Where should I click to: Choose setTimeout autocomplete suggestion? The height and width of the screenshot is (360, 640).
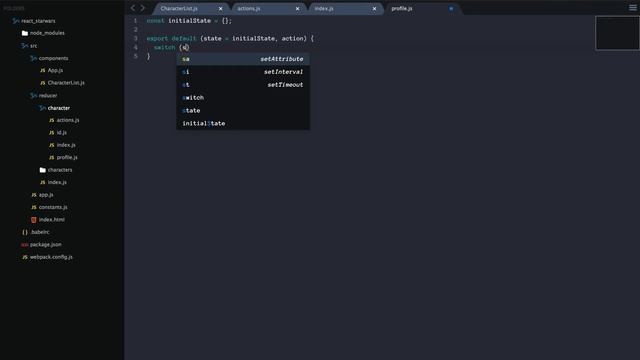click(x=243, y=85)
